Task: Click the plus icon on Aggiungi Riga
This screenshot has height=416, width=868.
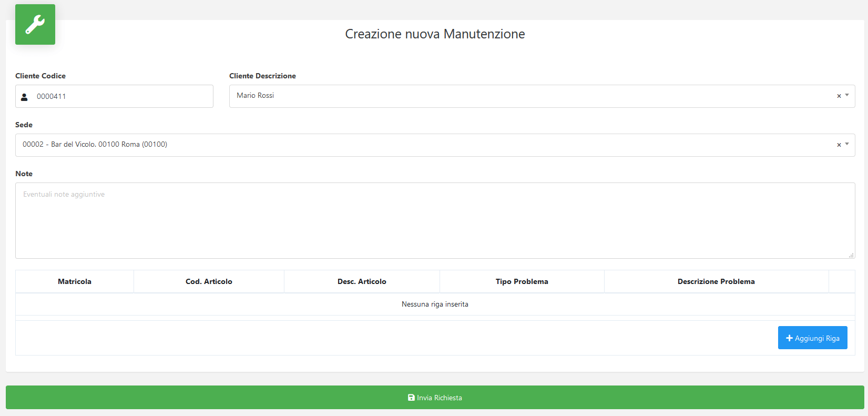Action: pos(789,338)
